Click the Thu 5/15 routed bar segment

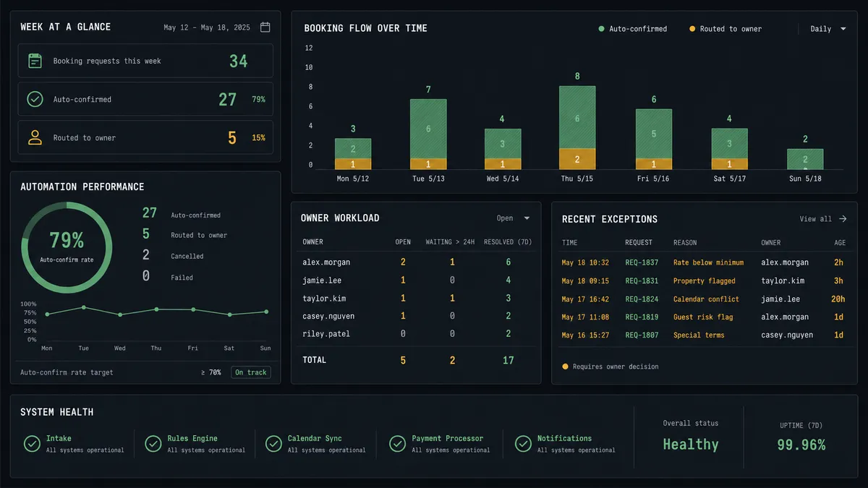click(x=577, y=159)
